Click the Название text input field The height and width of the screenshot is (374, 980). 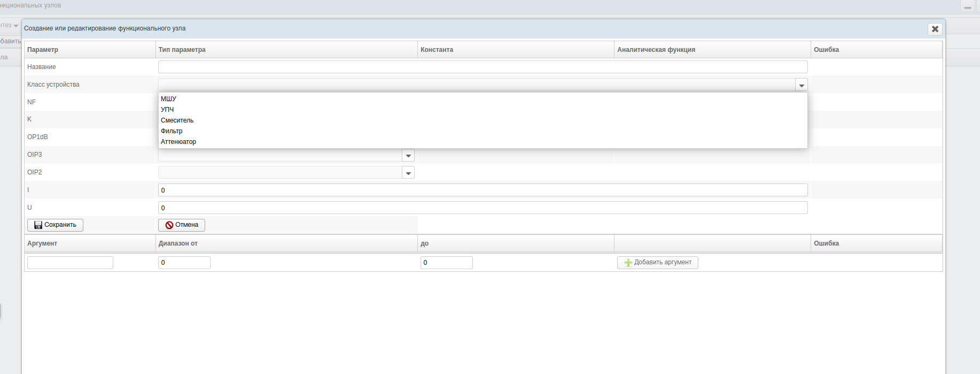482,67
